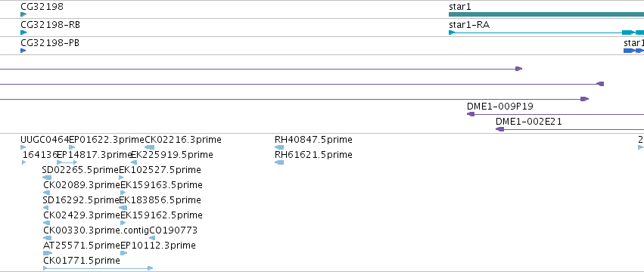Select the EP14817.3prime spliced EST line
Screen dimensions: 644x272
(x=67, y=162)
